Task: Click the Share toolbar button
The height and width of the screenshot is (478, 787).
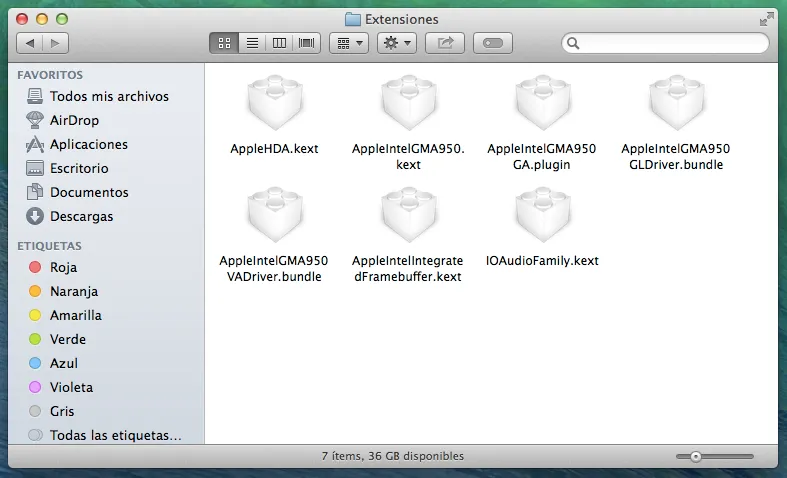Action: point(445,43)
